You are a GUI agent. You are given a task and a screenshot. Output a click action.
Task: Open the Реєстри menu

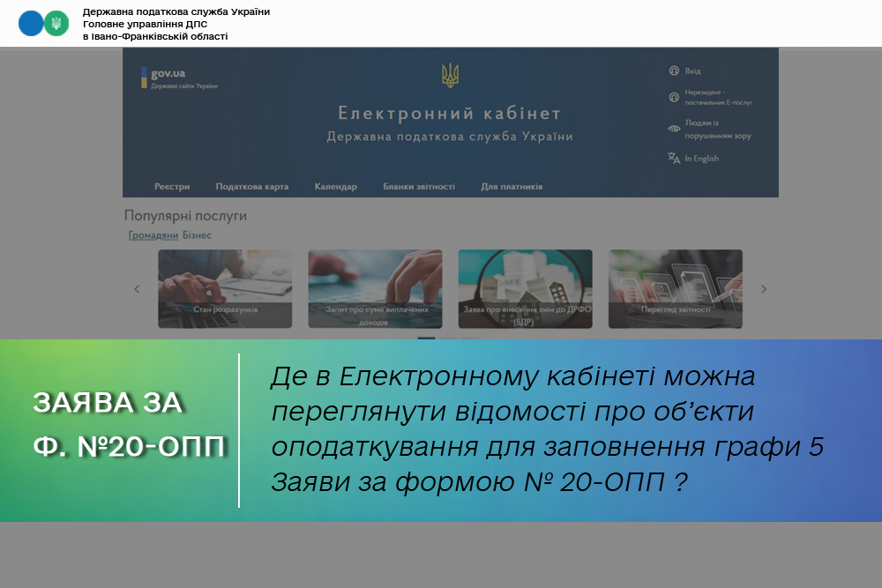click(x=172, y=187)
